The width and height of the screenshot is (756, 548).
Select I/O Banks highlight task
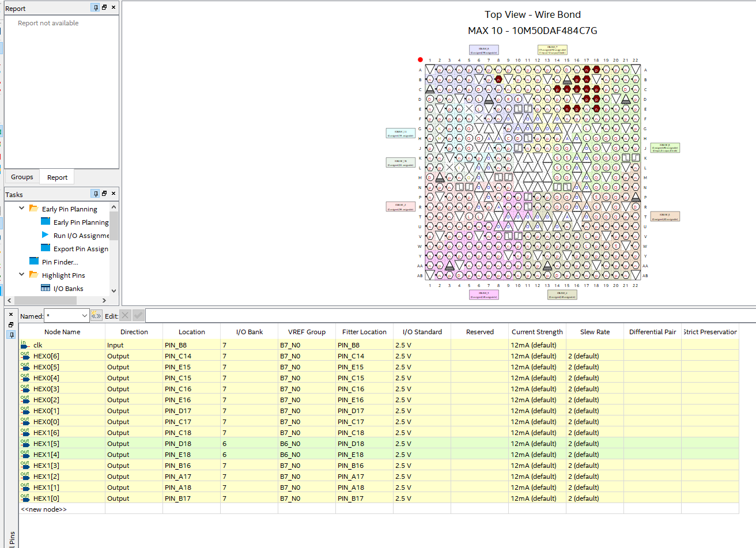(x=68, y=288)
